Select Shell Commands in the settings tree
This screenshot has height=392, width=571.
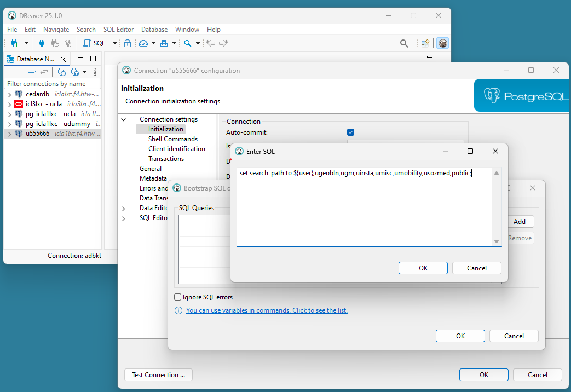click(173, 139)
